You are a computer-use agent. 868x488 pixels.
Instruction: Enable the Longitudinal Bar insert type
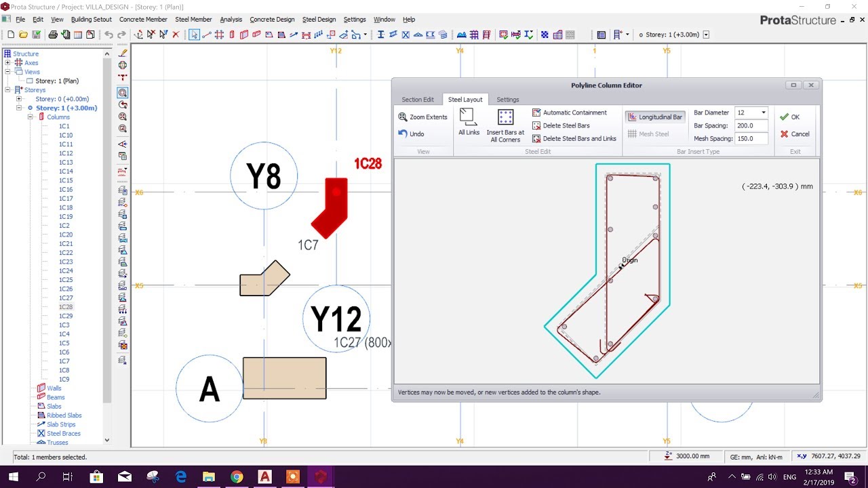[655, 117]
